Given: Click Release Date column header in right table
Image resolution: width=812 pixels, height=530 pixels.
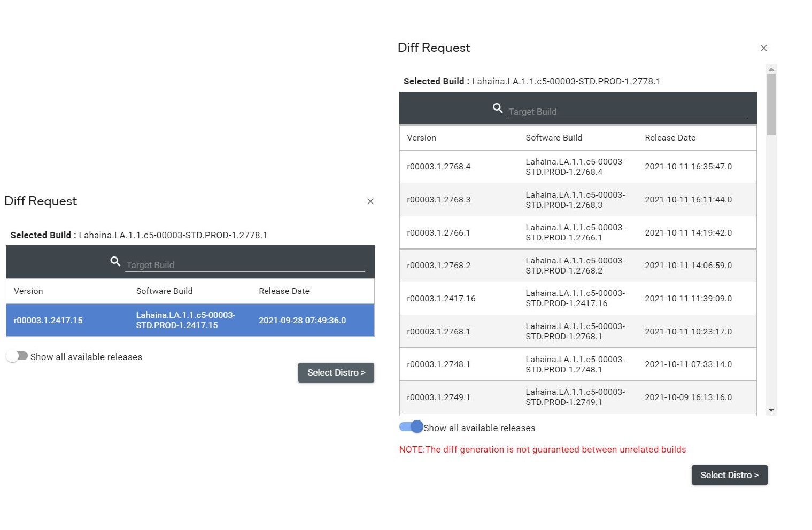Looking at the screenshot, I should 670,138.
